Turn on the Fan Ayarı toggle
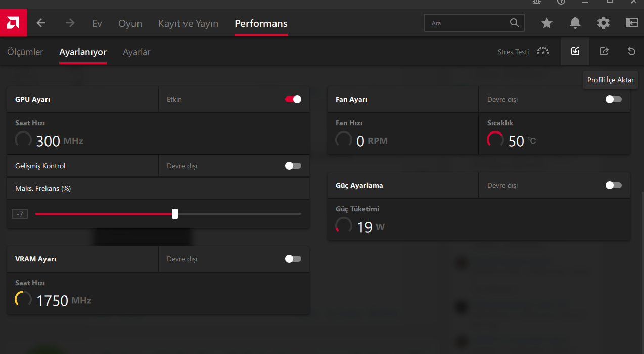The image size is (644, 354). click(x=614, y=99)
